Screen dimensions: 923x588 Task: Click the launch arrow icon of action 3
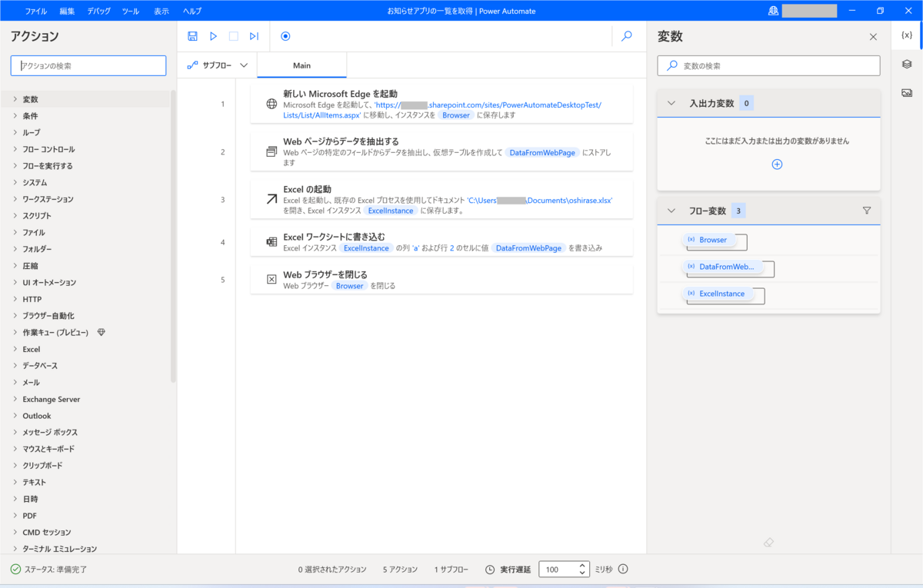click(272, 199)
